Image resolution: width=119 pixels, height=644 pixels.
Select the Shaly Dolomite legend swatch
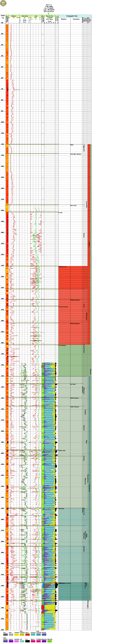click(5, 641)
